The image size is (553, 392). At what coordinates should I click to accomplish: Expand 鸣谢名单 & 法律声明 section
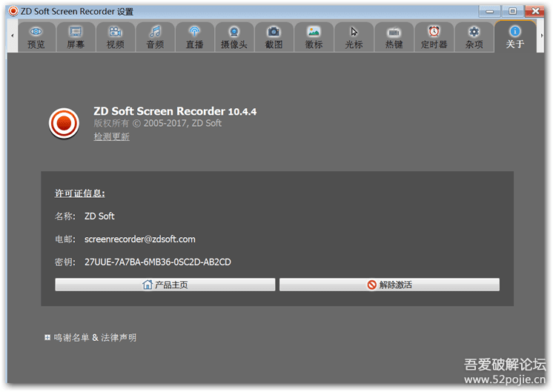[47, 338]
